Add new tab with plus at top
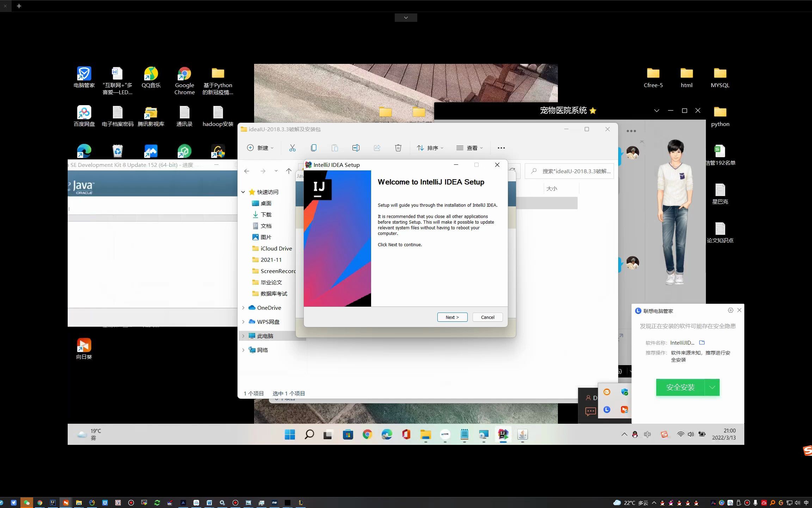812x508 pixels. click(19, 6)
